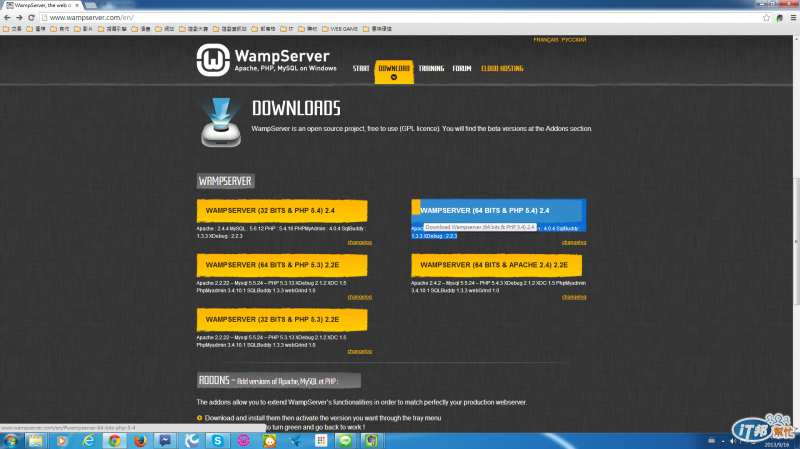Open a new tab with the button beside the WampServer tab
800x449 pixels.
[91, 5]
